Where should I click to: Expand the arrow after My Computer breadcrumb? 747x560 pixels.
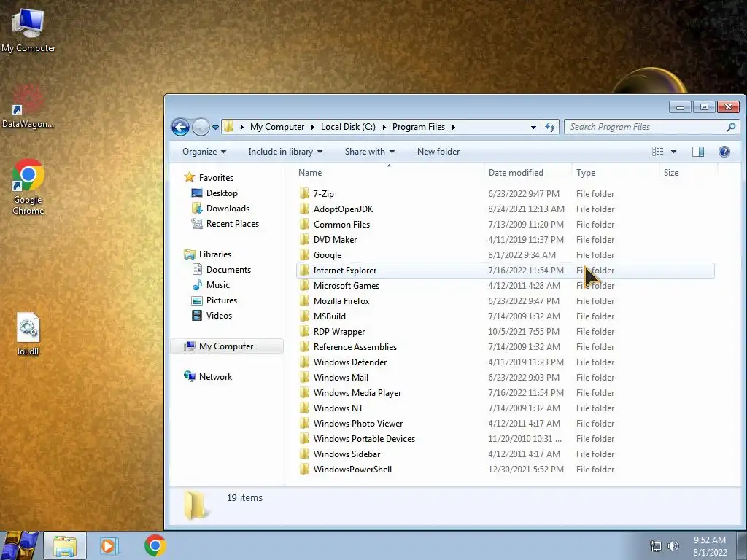click(x=312, y=127)
